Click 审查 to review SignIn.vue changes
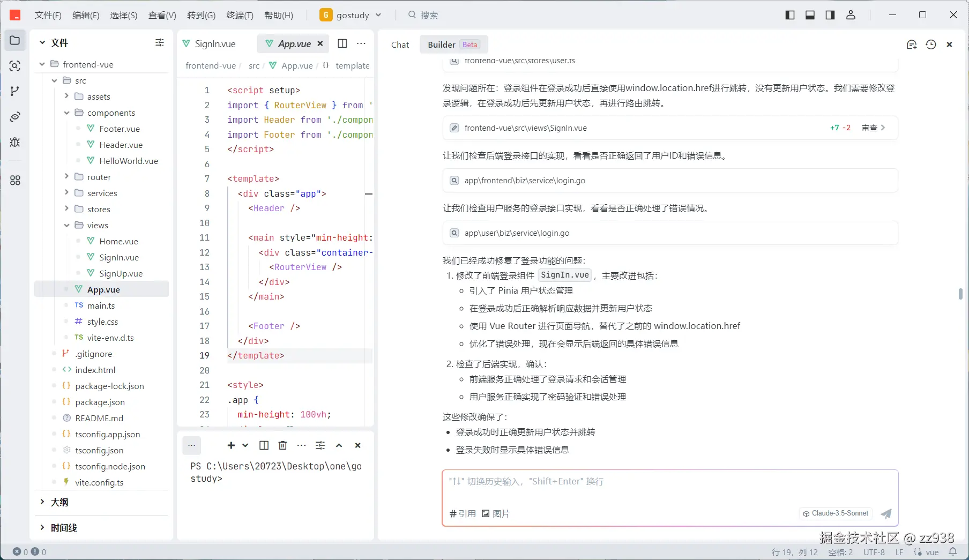This screenshot has height=560, width=969. (x=873, y=128)
